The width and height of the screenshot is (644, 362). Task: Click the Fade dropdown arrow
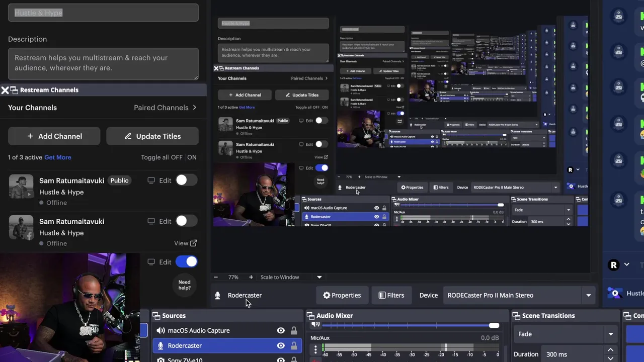coord(610,334)
